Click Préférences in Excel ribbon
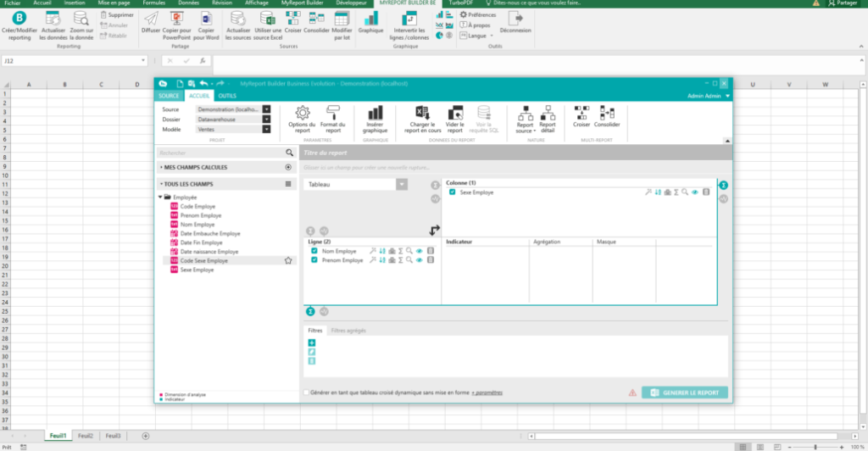The width and height of the screenshot is (868, 451). coord(478,15)
